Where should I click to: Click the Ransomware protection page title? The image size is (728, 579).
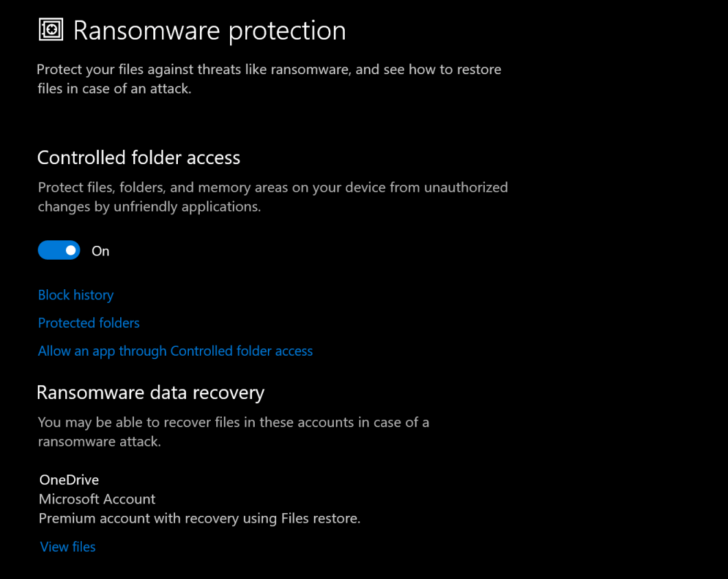point(210,30)
